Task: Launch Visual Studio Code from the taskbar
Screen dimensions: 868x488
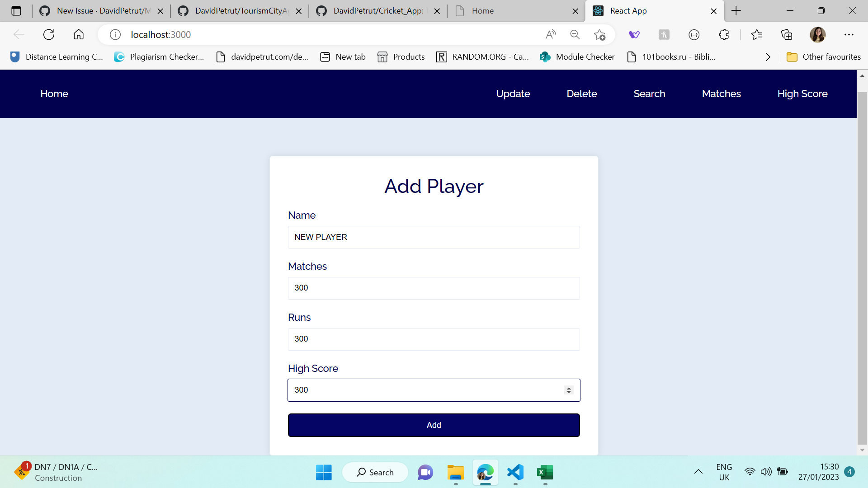Action: [515, 473]
